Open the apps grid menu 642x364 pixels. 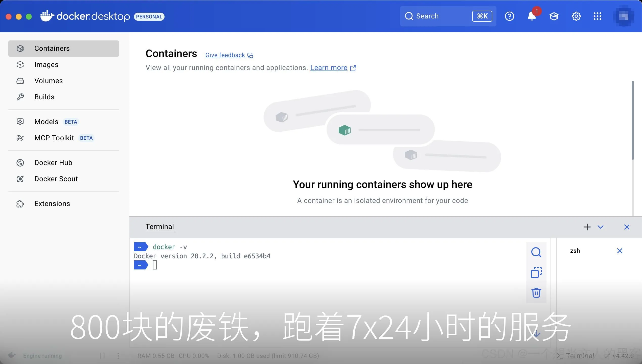[598, 16]
